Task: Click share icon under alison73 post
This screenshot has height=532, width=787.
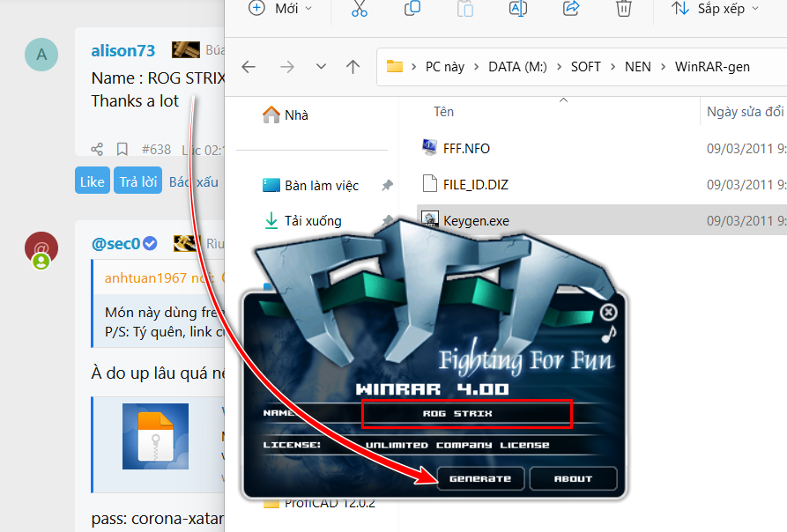Action: click(97, 149)
